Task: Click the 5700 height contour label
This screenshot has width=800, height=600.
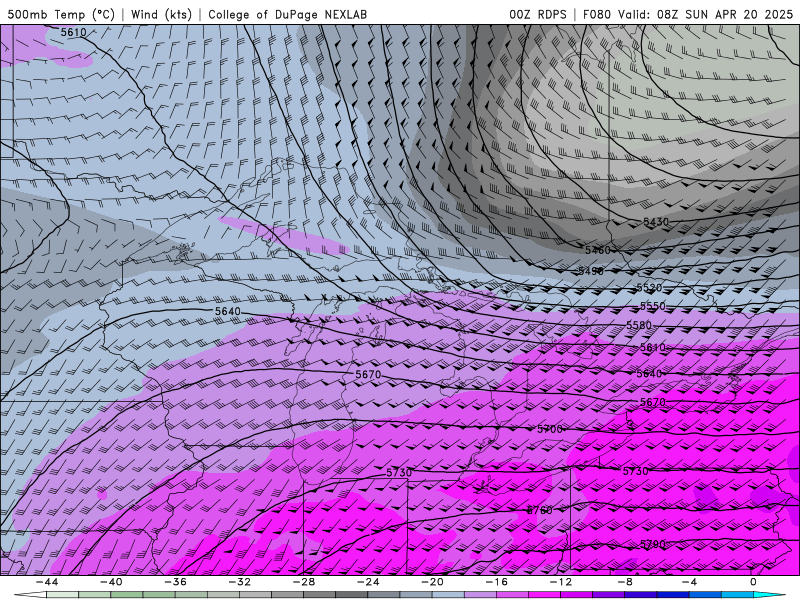Action: (549, 429)
